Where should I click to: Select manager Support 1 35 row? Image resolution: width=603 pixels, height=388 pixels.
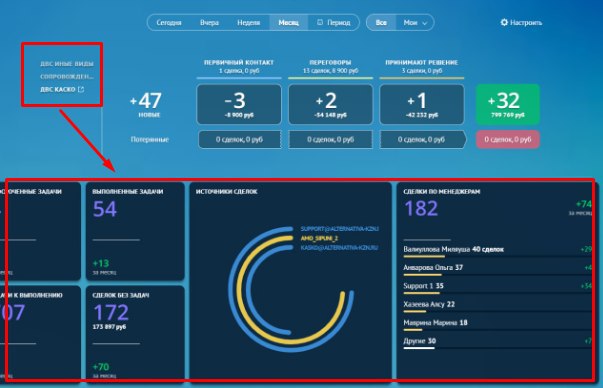(x=497, y=288)
